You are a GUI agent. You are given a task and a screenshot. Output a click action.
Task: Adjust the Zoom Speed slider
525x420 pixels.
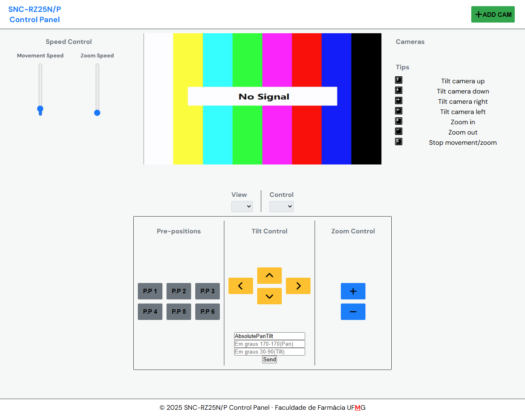tap(97, 112)
